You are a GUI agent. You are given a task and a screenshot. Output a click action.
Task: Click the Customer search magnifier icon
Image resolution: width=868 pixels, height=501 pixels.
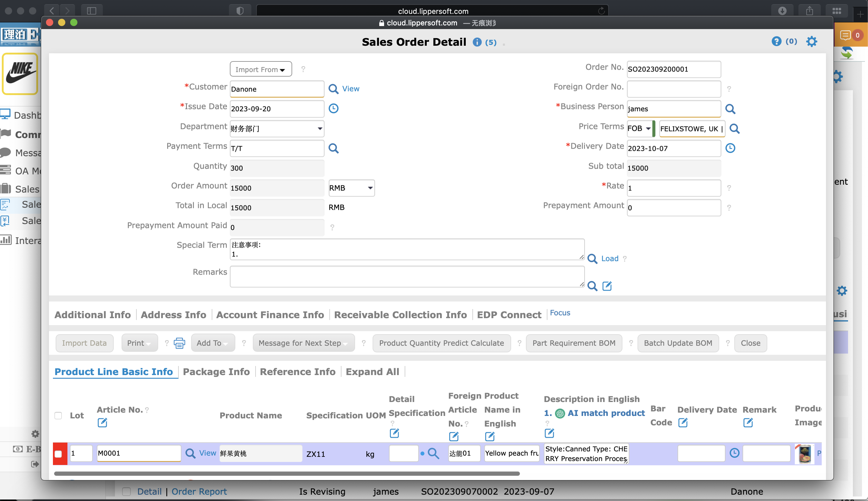click(333, 89)
